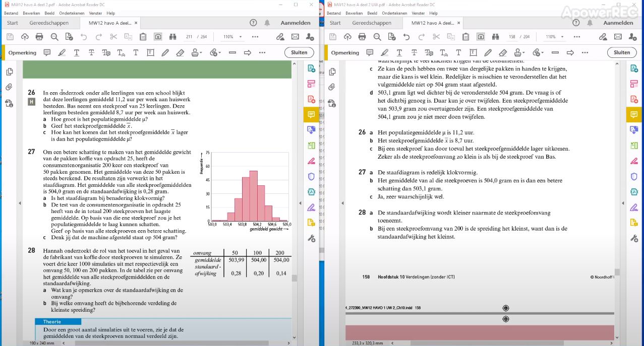Expand attach file dropdown in left window
Viewport: 644px width, 346px height.
click(x=220, y=52)
